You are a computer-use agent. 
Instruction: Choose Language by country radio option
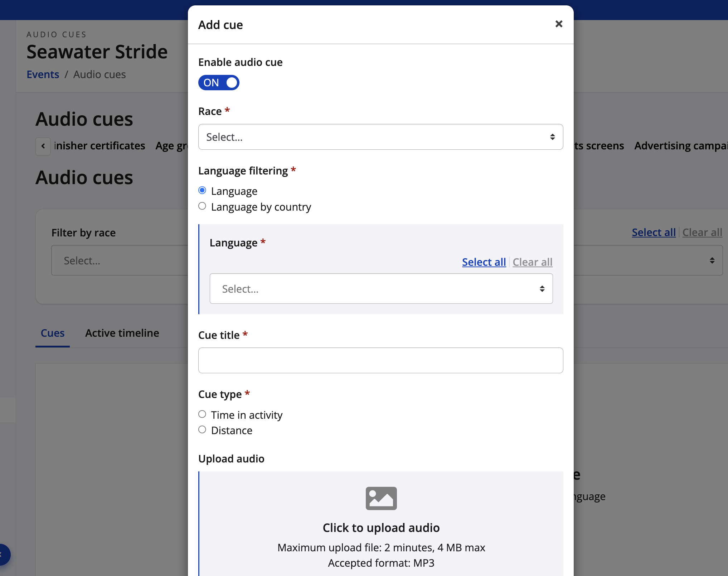(202, 206)
